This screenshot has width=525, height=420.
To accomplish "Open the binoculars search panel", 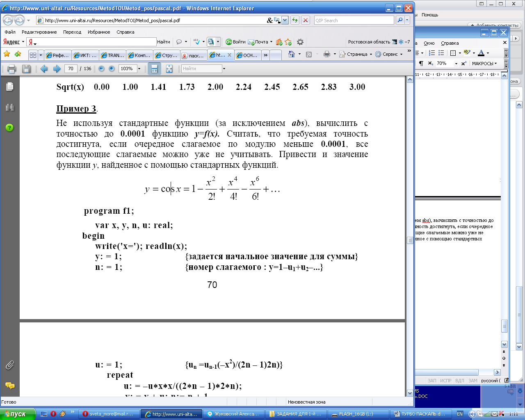I will coord(10,107).
